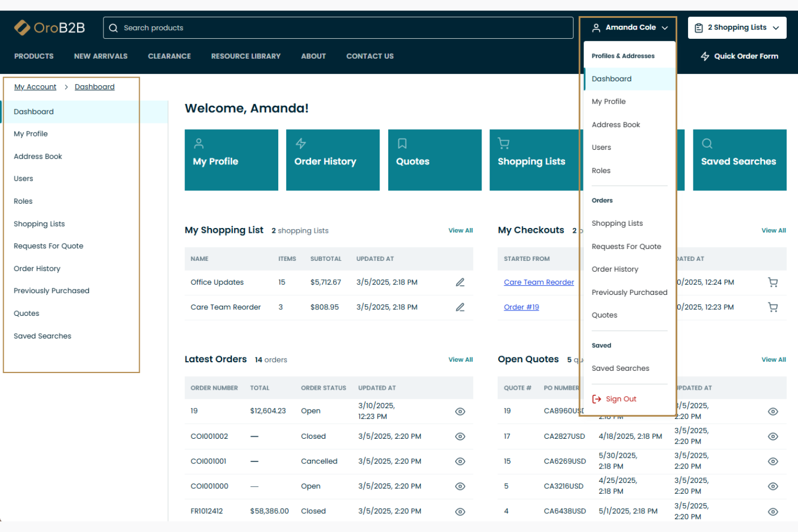Open the Care Team Reorder checkout link
The height and width of the screenshot is (532, 798).
[539, 282]
